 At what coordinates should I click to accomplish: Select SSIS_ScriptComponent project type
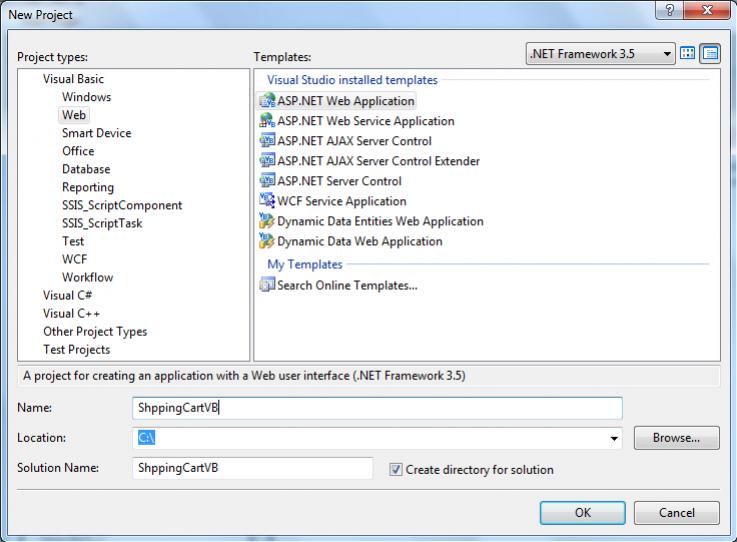[122, 205]
